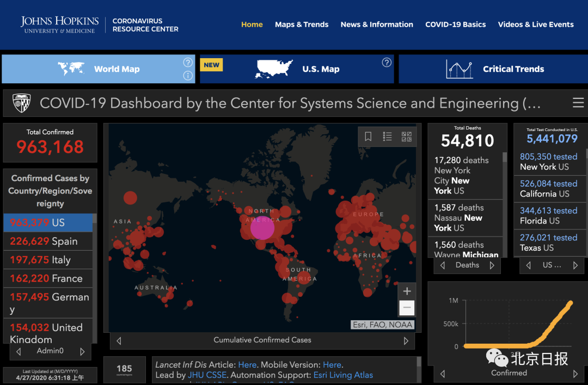Go to next Deaths panel view
The image size is (588, 385).
[x=492, y=265]
